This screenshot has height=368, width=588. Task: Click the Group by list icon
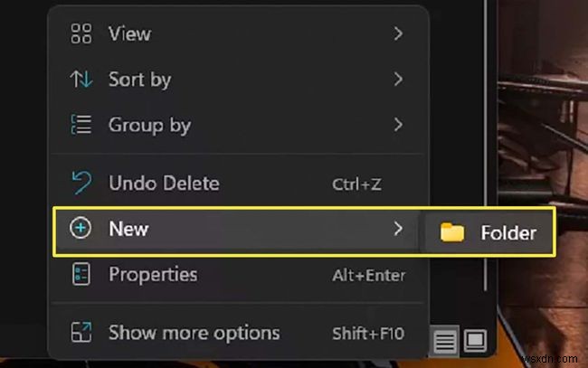pos(81,124)
